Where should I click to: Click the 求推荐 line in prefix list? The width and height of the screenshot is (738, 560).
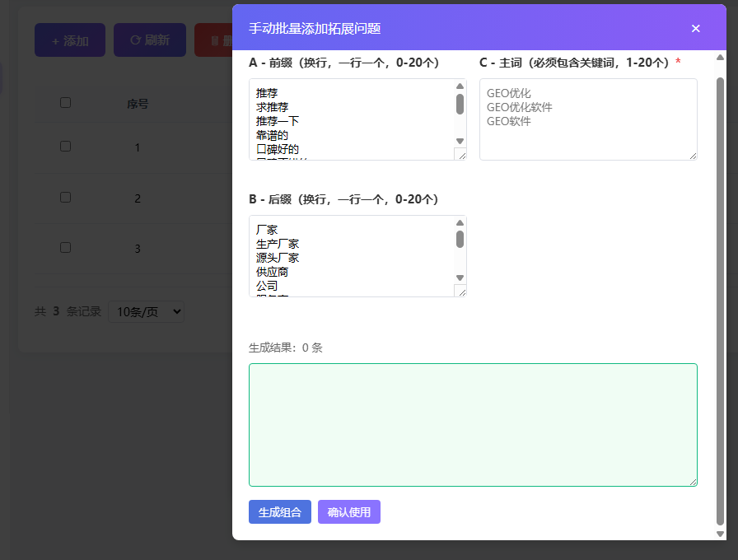(272, 107)
